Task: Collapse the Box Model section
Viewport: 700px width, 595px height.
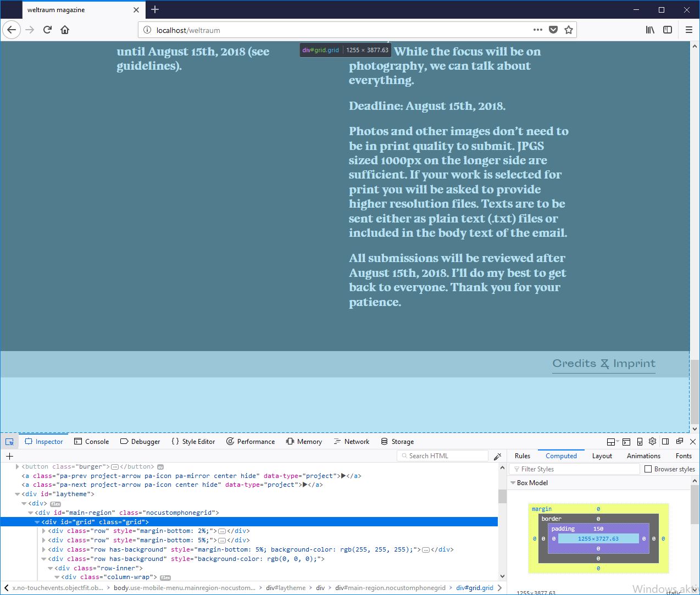Action: [513, 483]
